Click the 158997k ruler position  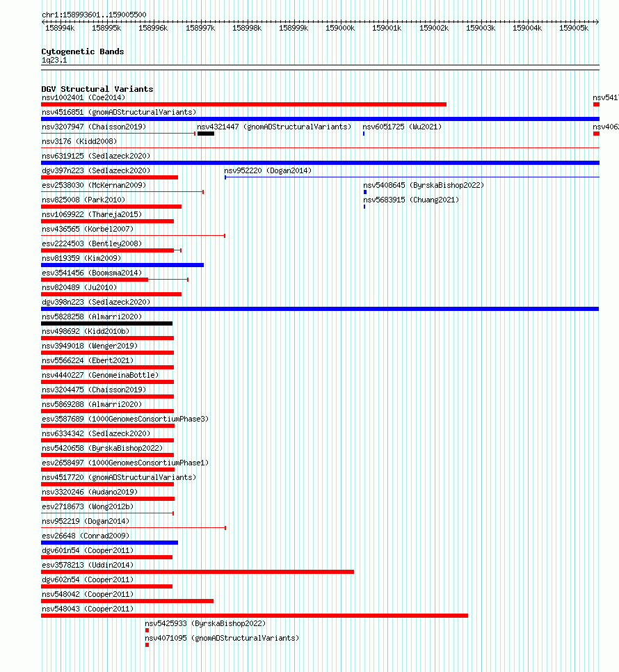[200, 29]
